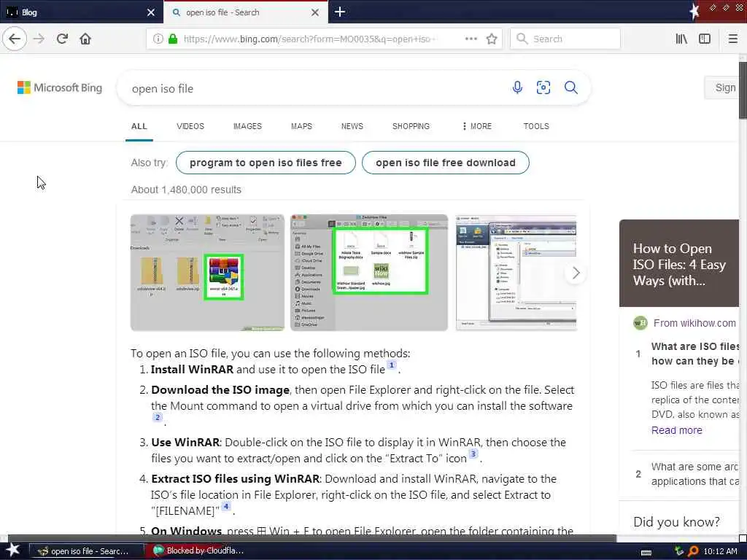Click the taskbar start star icon
This screenshot has width=747, height=560.
[x=12, y=550]
